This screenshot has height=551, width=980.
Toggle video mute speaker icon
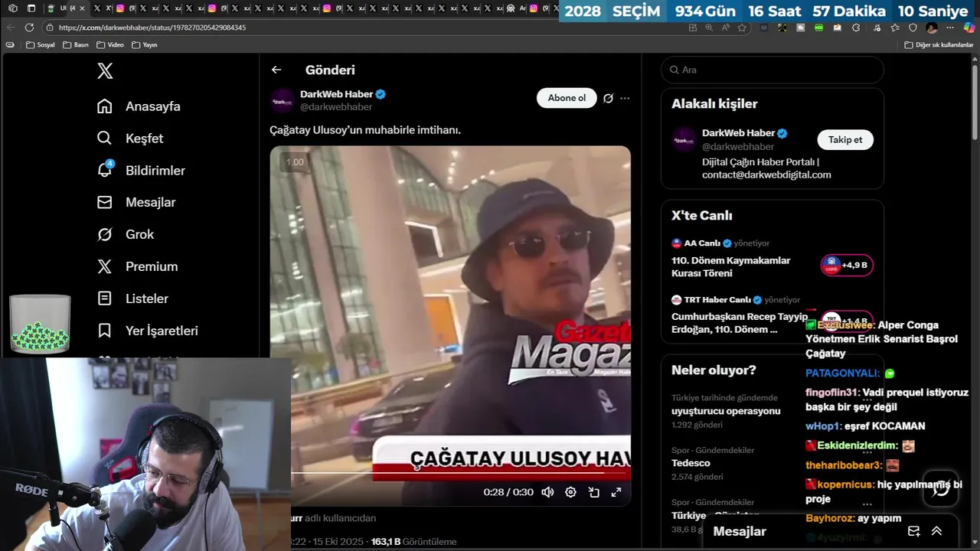547,492
